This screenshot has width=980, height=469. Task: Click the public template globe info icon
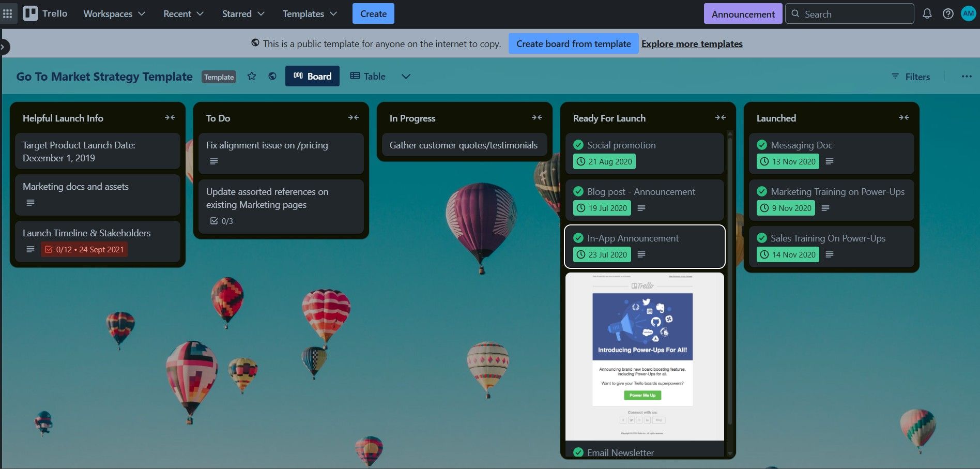click(x=255, y=43)
